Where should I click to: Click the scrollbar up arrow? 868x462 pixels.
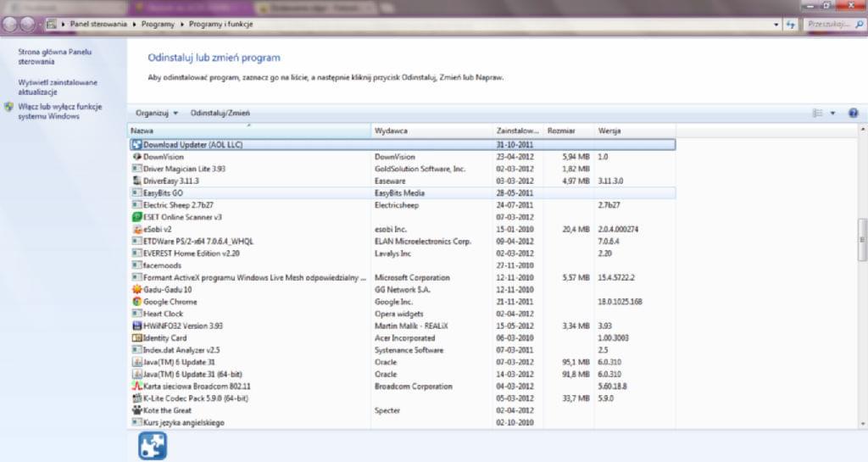tap(861, 129)
